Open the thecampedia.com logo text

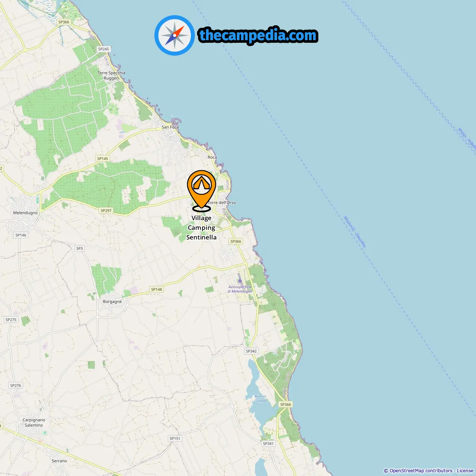[258, 36]
